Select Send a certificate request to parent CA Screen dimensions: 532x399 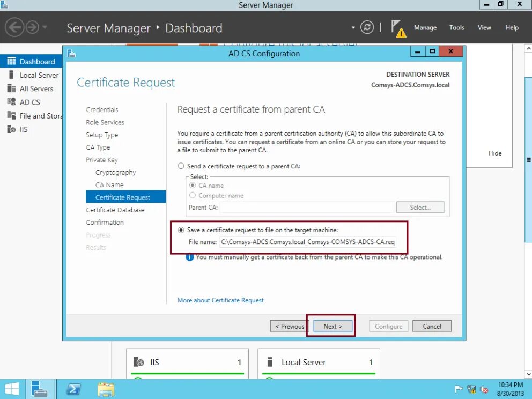pos(181,166)
